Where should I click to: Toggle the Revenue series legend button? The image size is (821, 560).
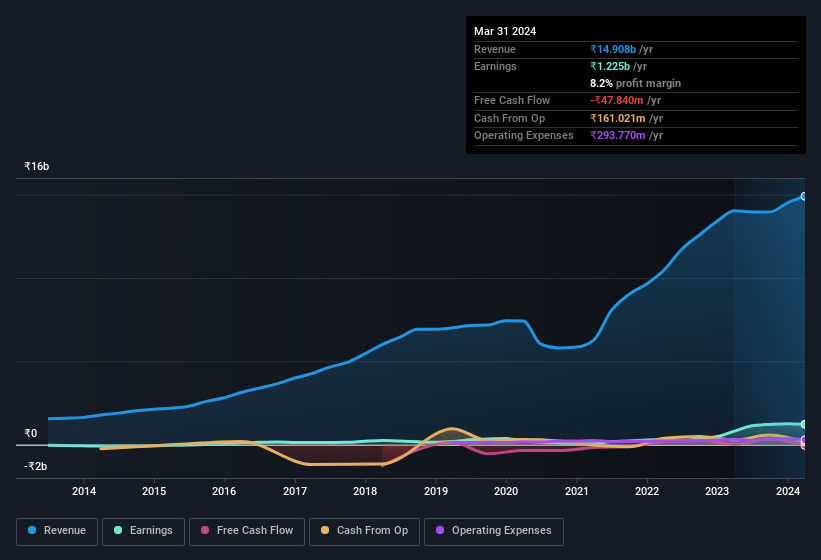(57, 531)
